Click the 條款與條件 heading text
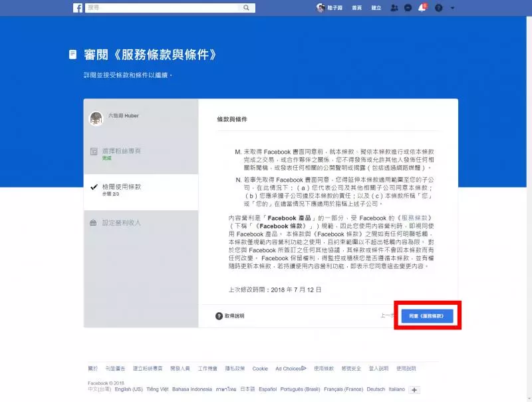532x402 pixels. [232, 119]
